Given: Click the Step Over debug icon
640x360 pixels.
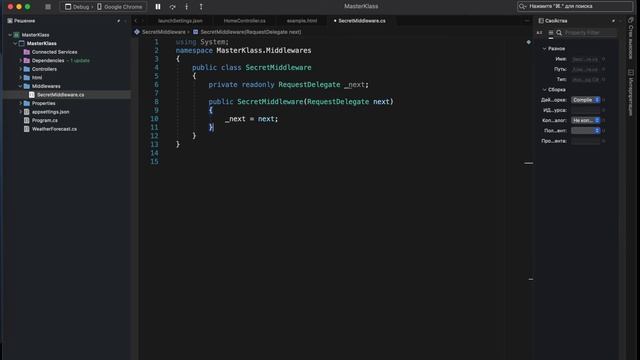Looking at the screenshot, I should pos(172,7).
